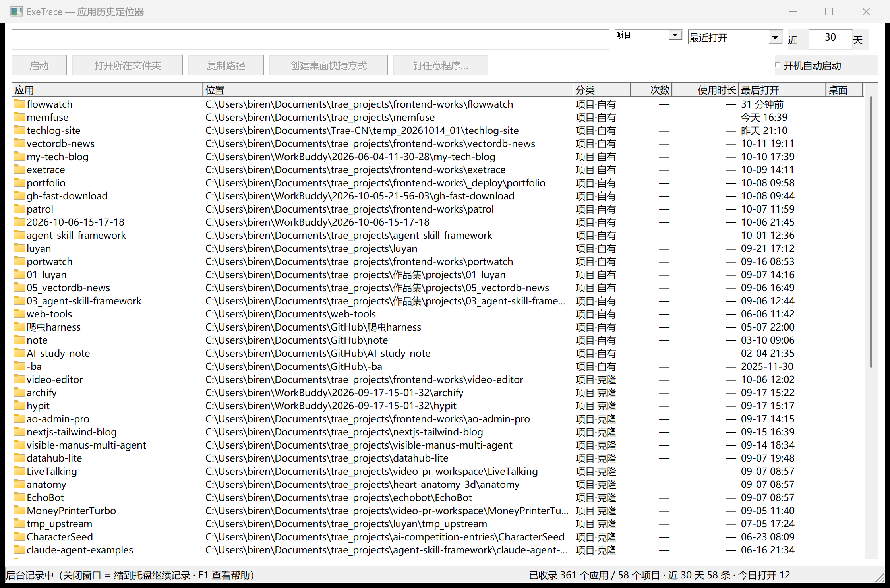Select the archify folder icon
Screen dimensions: 890x588
coord(19,393)
